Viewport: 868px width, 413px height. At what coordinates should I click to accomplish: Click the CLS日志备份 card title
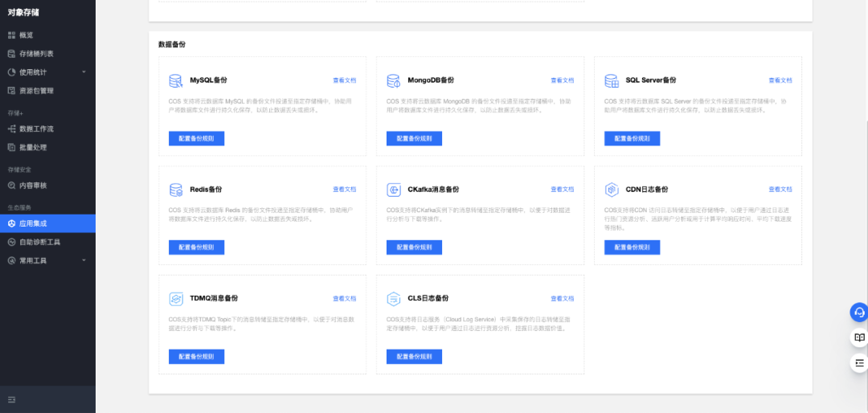(x=428, y=298)
